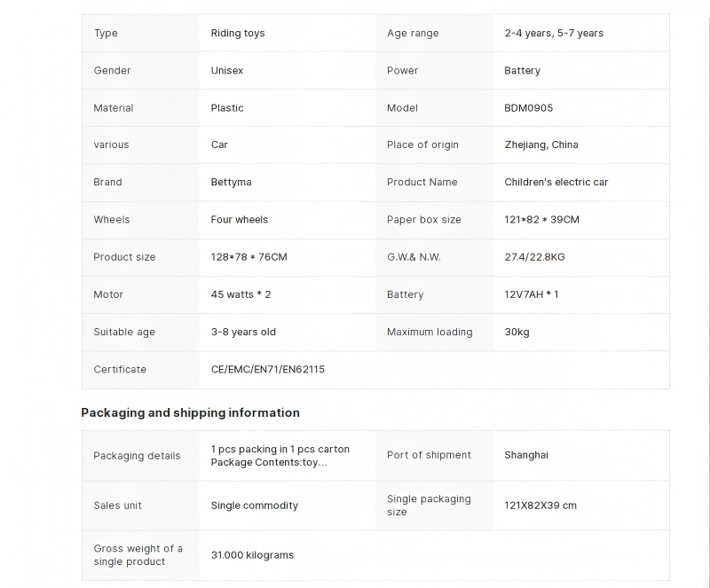This screenshot has height=588, width=710.
Task: Click the '45 watts * 2' motor value
Action: click(x=241, y=294)
